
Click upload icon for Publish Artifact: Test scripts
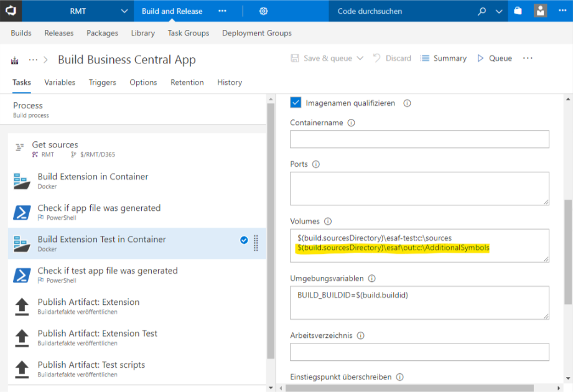pos(22,370)
